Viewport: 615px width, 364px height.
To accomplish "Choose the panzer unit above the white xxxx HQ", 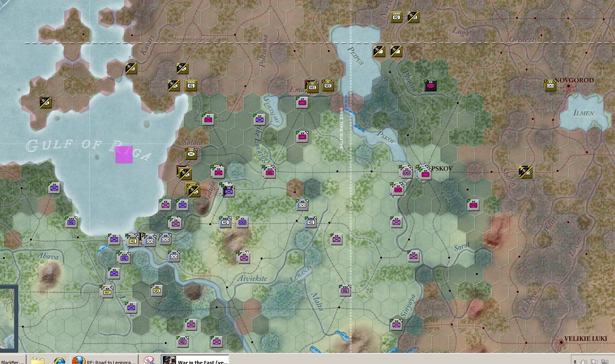I will (302, 205).
